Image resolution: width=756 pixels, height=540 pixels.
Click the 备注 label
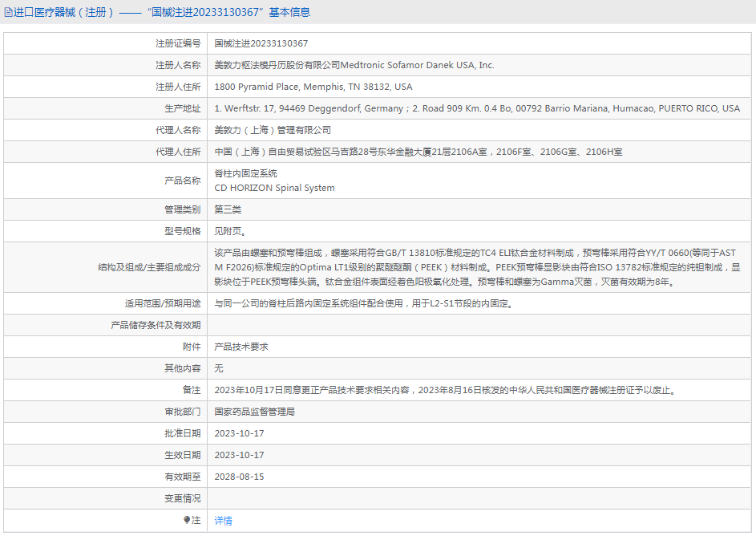(x=192, y=390)
